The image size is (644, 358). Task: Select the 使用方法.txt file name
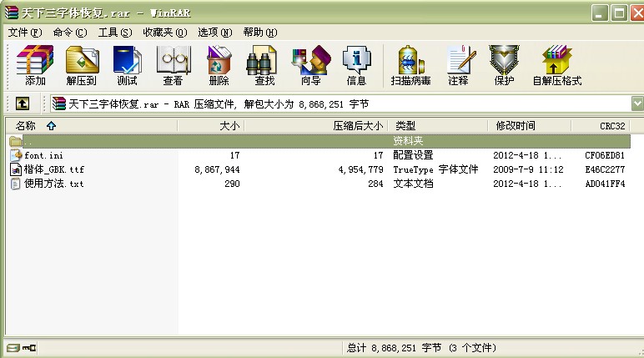pos(53,184)
